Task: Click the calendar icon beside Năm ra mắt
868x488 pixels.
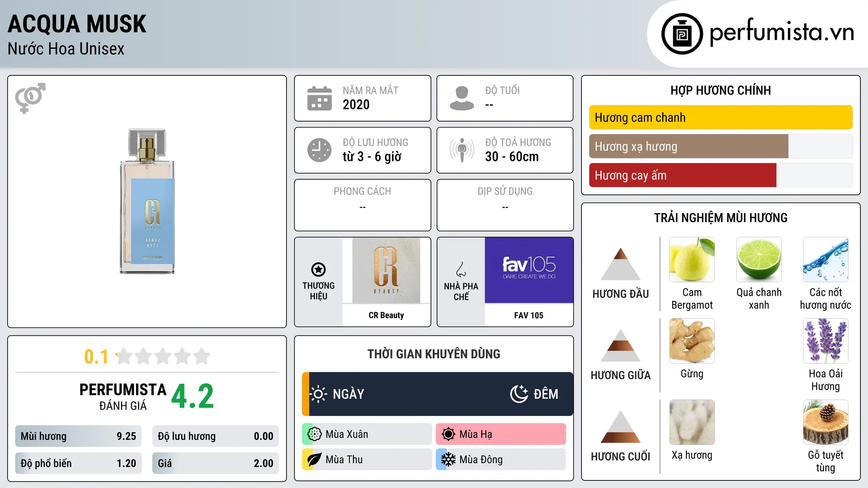Action: tap(320, 98)
